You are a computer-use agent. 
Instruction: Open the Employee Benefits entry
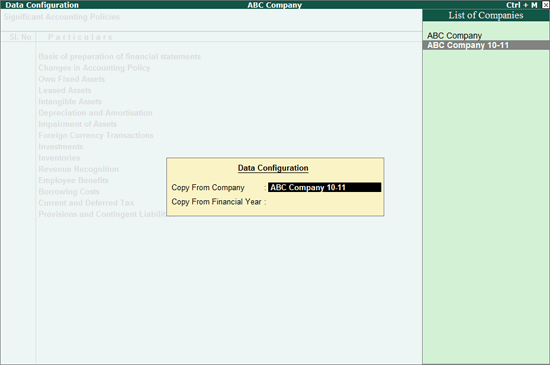click(73, 180)
